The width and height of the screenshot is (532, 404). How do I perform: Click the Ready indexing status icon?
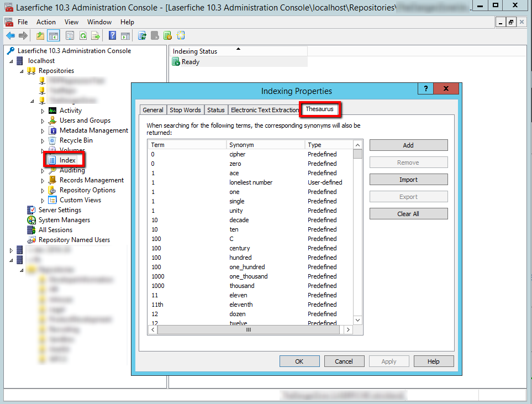[176, 62]
